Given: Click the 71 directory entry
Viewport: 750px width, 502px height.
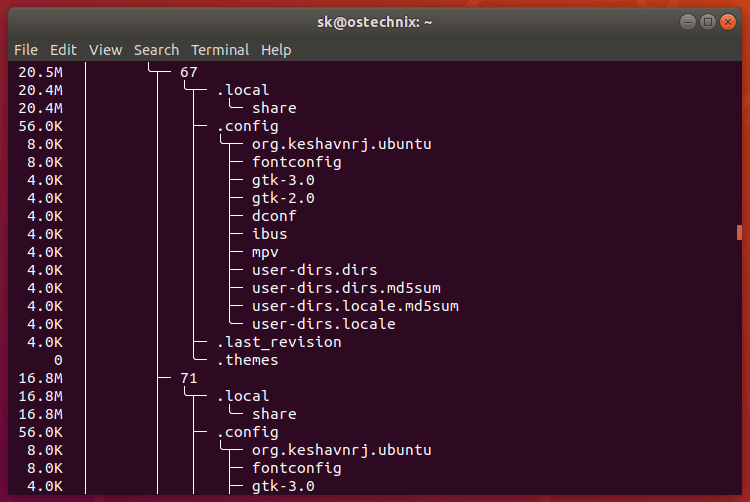Looking at the screenshot, I should click(x=189, y=378).
